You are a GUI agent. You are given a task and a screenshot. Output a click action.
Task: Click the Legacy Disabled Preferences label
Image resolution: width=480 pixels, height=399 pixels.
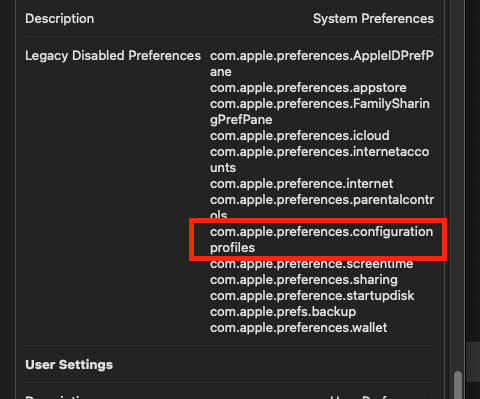(113, 56)
